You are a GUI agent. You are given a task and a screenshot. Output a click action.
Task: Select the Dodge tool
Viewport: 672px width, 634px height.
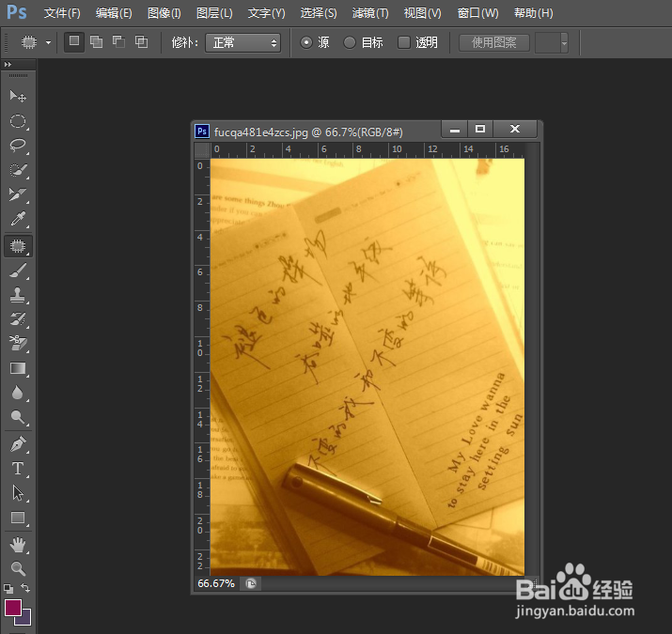pyautogui.click(x=18, y=417)
